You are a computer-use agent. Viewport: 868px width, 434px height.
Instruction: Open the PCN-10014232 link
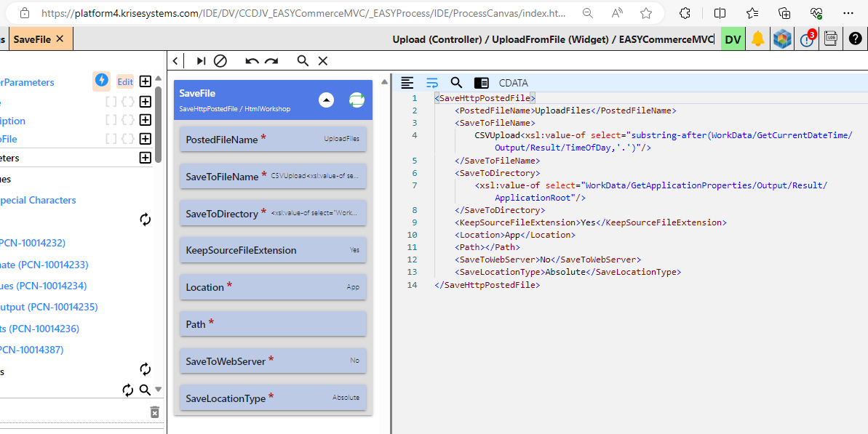(33, 243)
